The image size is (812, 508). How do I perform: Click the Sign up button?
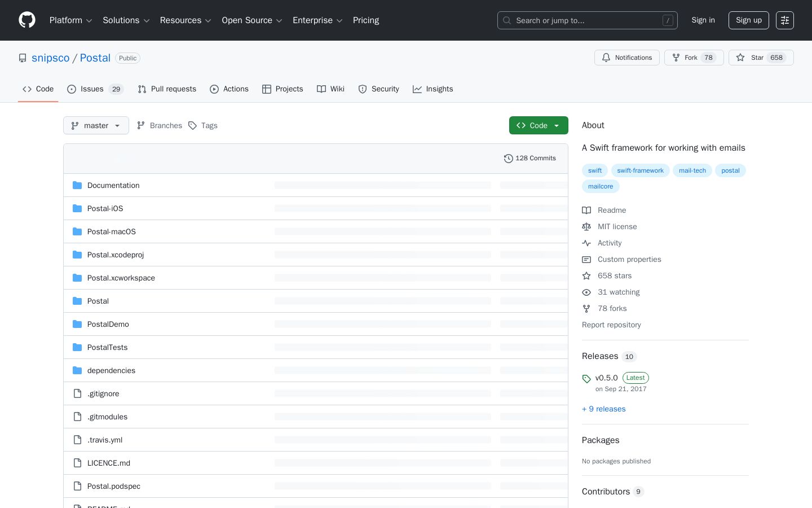pyautogui.click(x=749, y=20)
